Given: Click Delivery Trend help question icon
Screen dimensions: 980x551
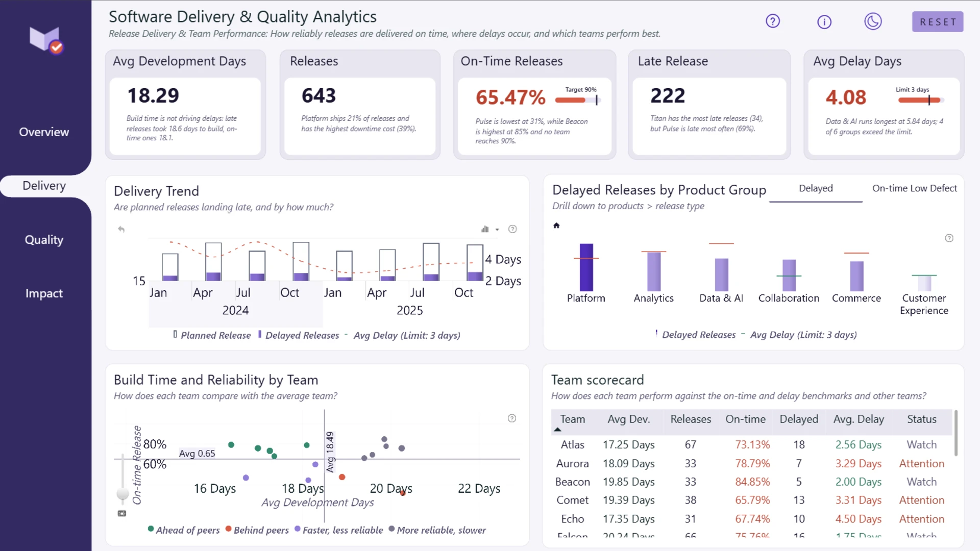Looking at the screenshot, I should click(512, 229).
